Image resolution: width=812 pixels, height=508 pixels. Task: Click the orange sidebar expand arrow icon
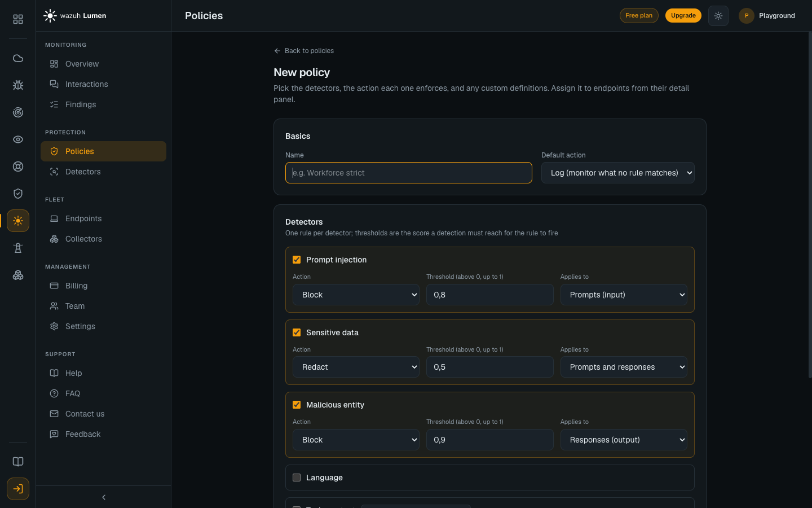click(18, 489)
